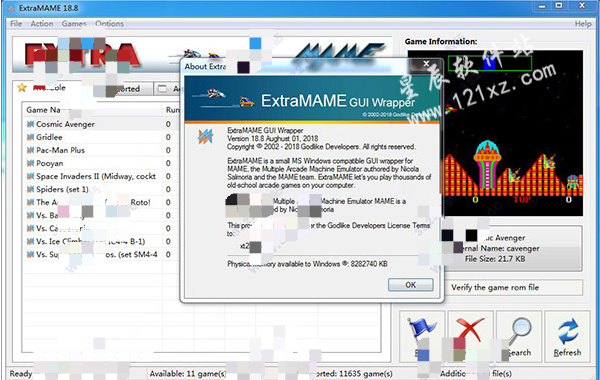Click MAME icon beside Pooyan
The width and height of the screenshot is (600, 380).
point(30,163)
